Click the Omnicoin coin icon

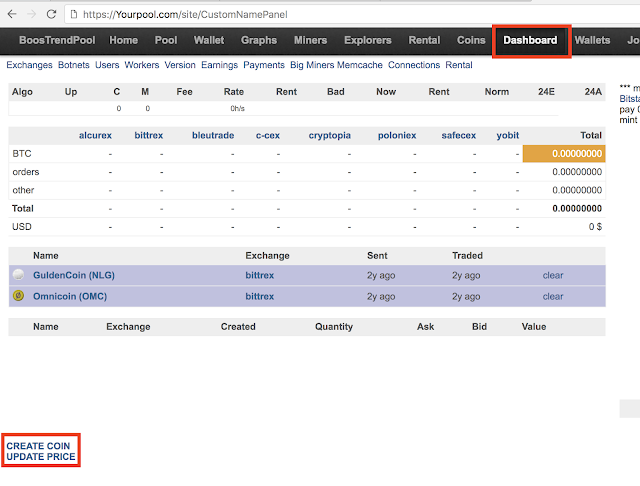tap(18, 295)
